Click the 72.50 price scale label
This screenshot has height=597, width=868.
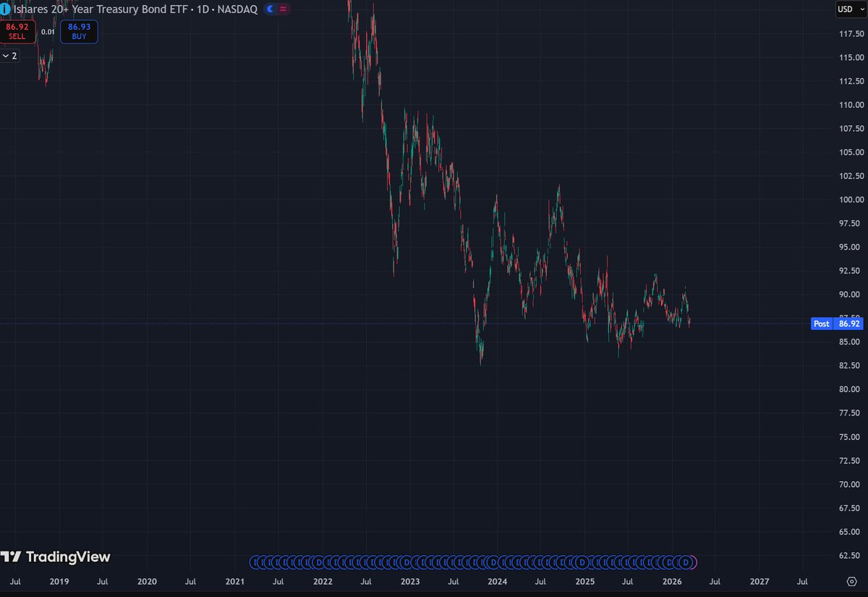click(851, 461)
